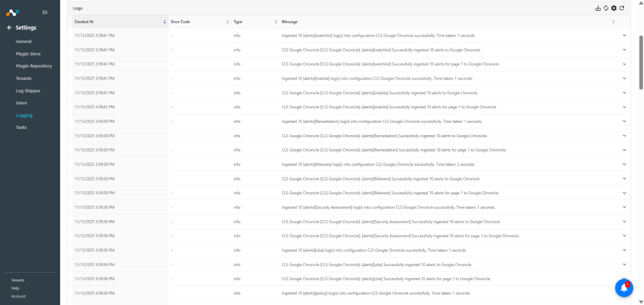Go back using the Settings arrow
Image resolution: width=644 pixels, height=305 pixels.
[x=9, y=28]
